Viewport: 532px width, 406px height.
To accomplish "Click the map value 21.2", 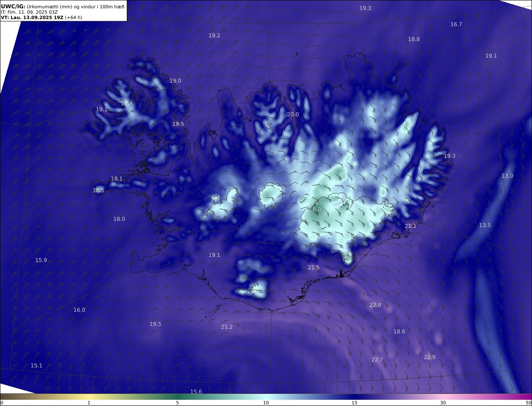I will click(x=227, y=327).
